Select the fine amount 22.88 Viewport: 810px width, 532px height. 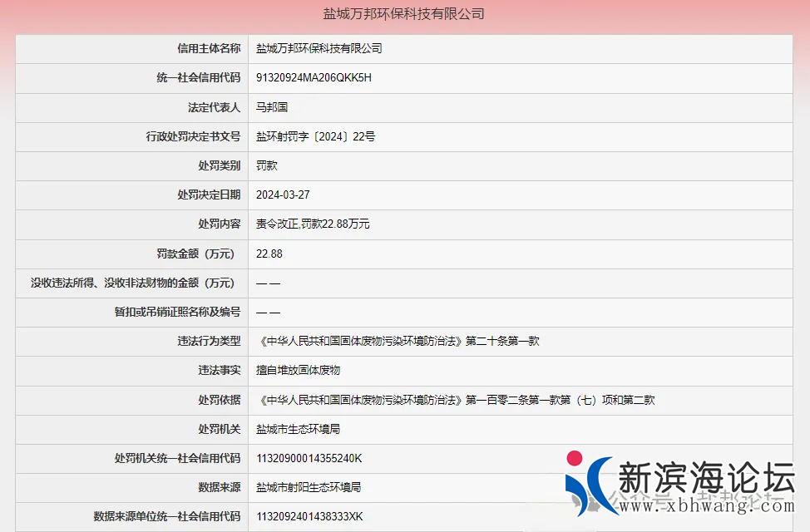click(x=270, y=254)
